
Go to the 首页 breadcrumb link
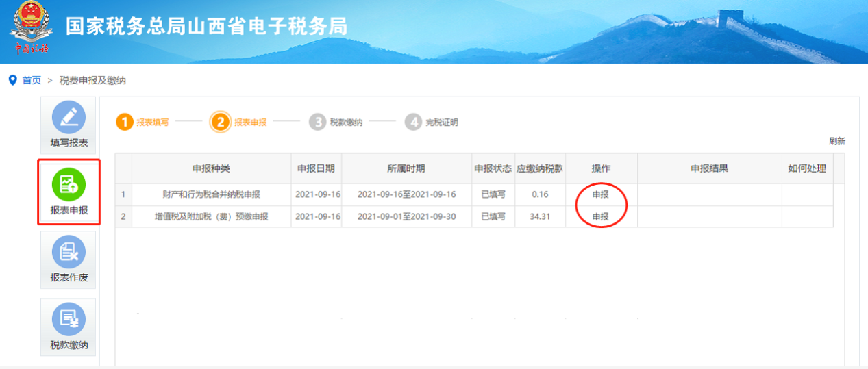(32, 81)
